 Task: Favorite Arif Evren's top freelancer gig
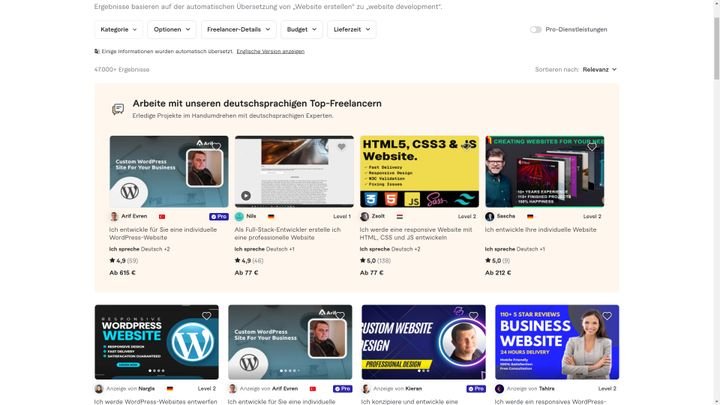[216, 147]
